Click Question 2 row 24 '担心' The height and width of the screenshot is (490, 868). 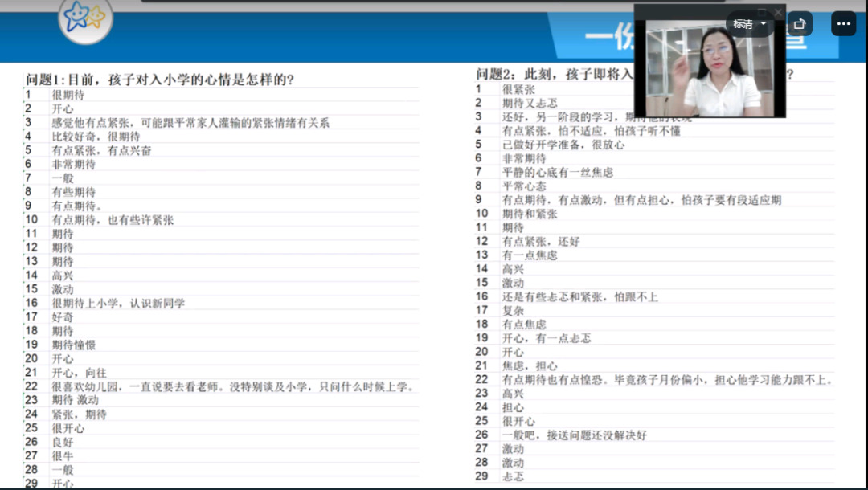[x=513, y=407]
